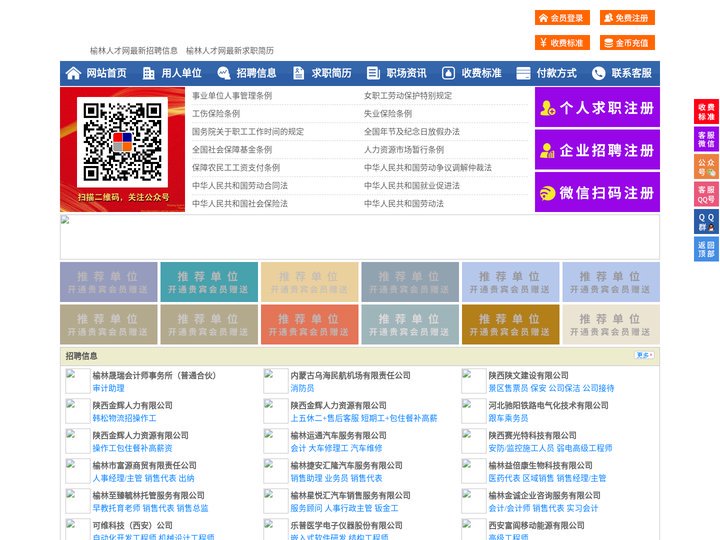Click the QR code banner image
This screenshot has height=540, width=720.
click(123, 150)
